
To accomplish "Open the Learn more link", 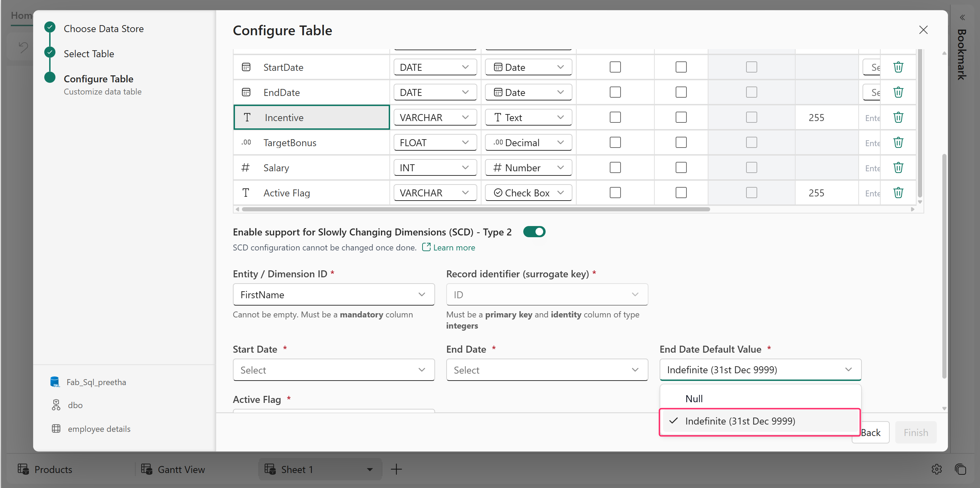I will tap(454, 247).
